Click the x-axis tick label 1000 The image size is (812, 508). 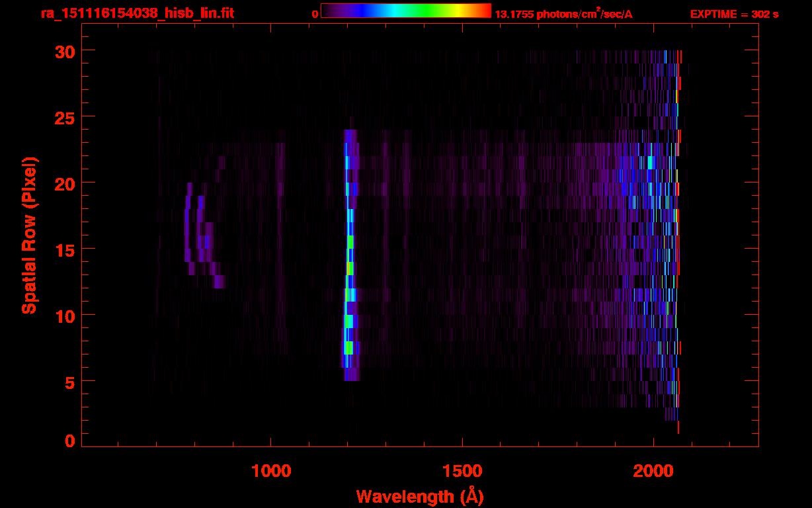271,471
